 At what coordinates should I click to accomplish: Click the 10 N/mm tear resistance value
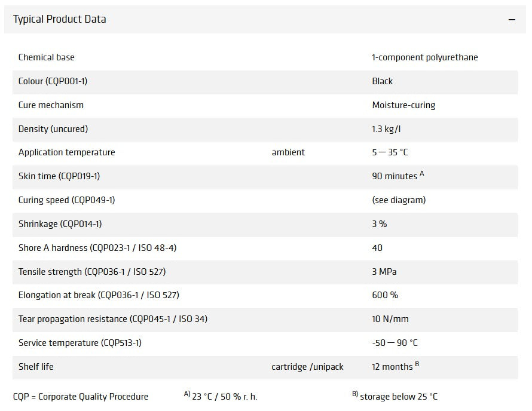tap(390, 319)
